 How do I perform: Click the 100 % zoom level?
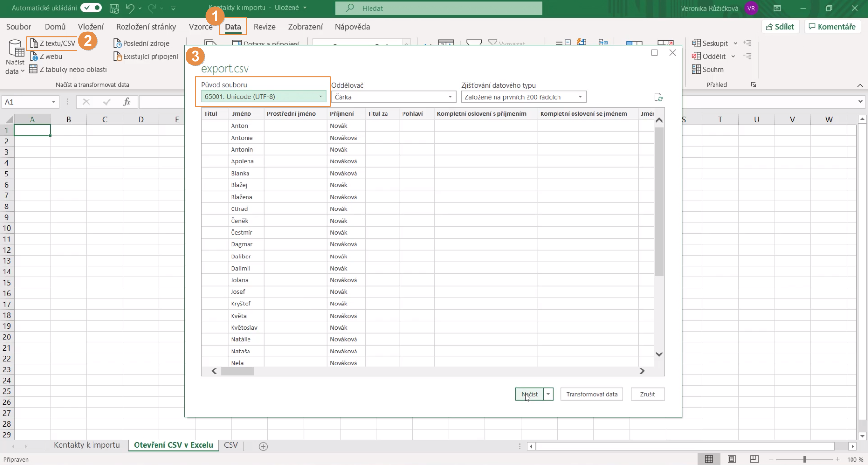(855, 459)
